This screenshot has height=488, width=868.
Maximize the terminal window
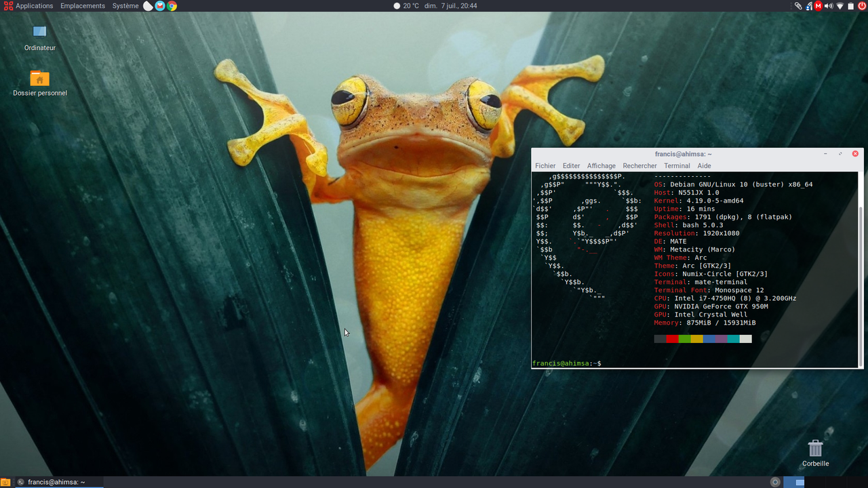point(840,154)
